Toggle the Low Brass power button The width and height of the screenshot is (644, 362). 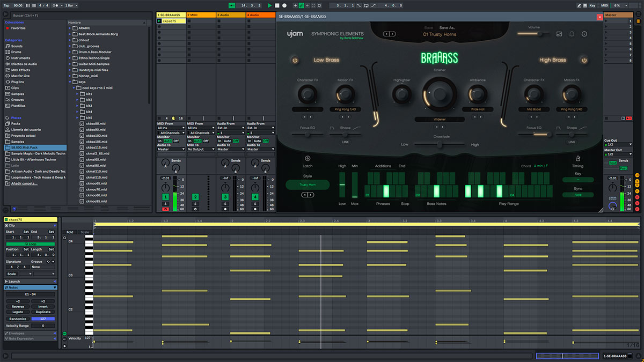(295, 60)
